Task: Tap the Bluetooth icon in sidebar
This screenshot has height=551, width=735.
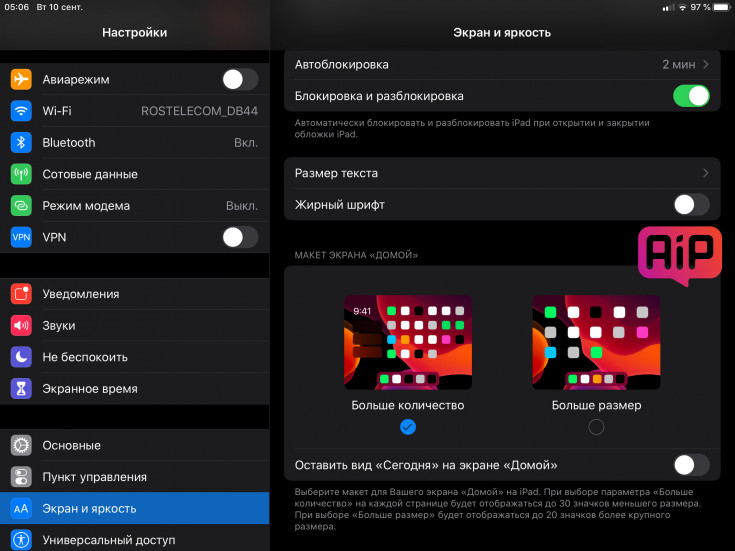Action: [21, 143]
